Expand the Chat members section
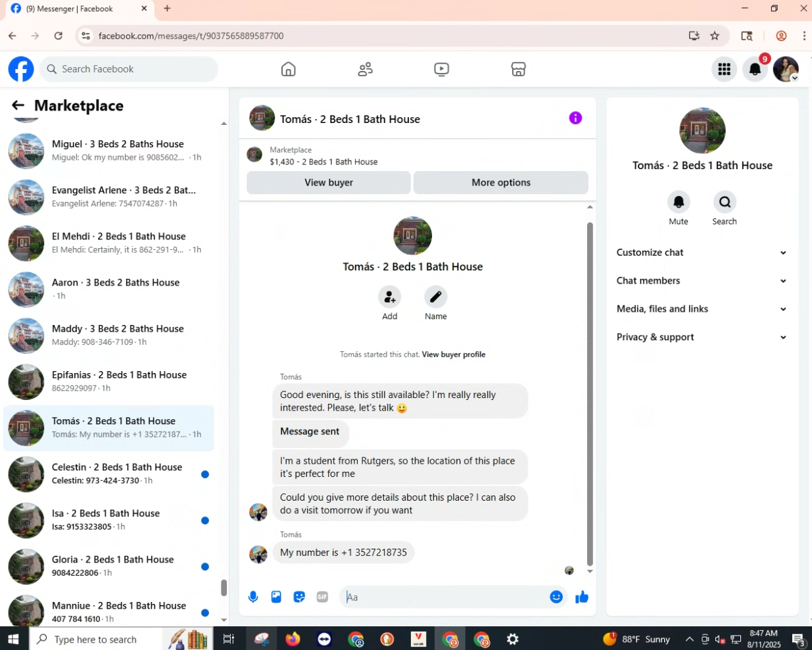The image size is (812, 650). click(702, 281)
